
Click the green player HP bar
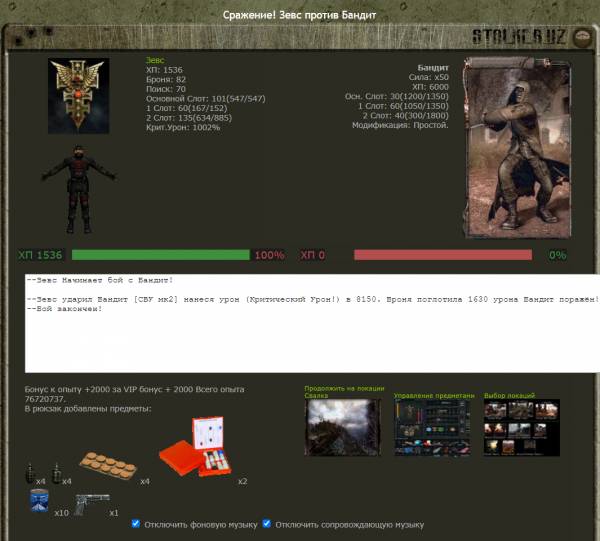pos(160,255)
